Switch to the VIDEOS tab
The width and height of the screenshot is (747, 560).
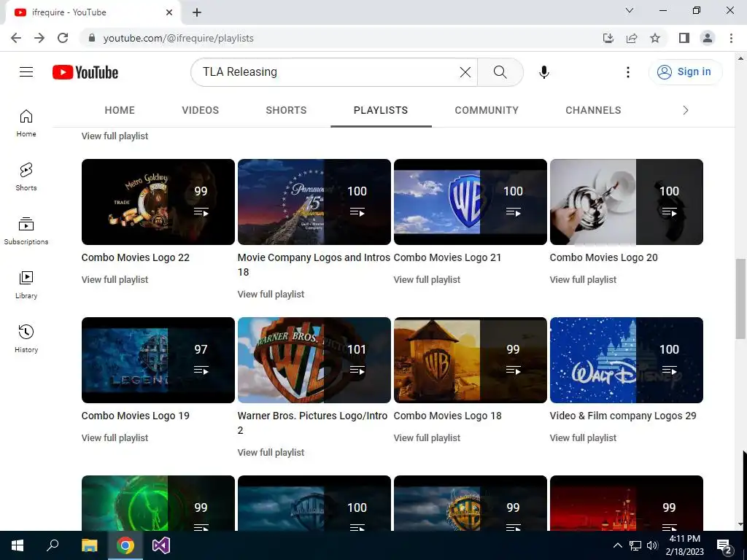200,110
